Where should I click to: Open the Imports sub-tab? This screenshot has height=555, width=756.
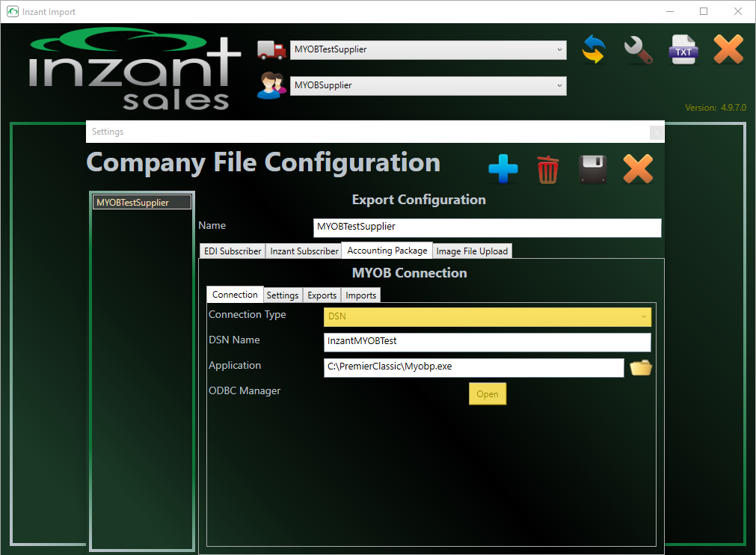(x=360, y=295)
